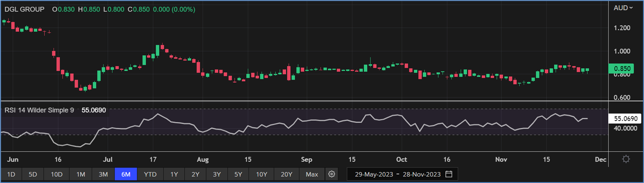Show the Max time range
644x183 pixels.
coord(312,174)
